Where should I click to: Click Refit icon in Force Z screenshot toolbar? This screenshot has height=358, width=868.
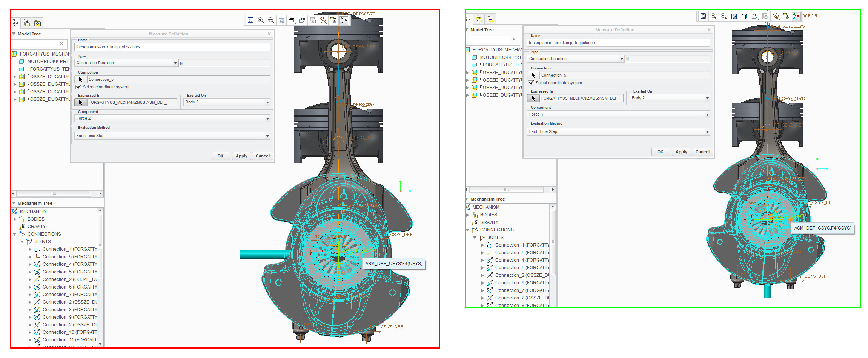tap(251, 20)
